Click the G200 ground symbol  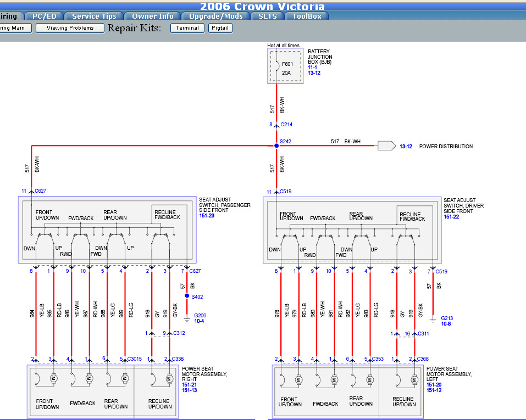tap(187, 320)
